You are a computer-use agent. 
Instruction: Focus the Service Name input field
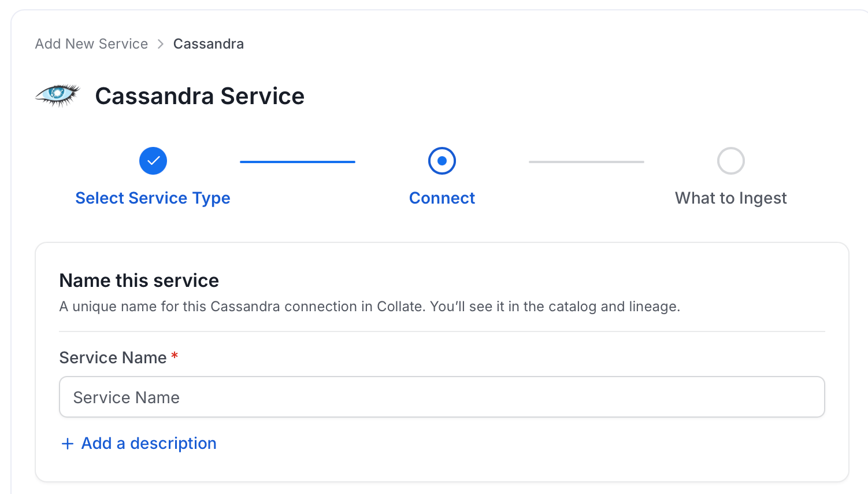tap(442, 397)
